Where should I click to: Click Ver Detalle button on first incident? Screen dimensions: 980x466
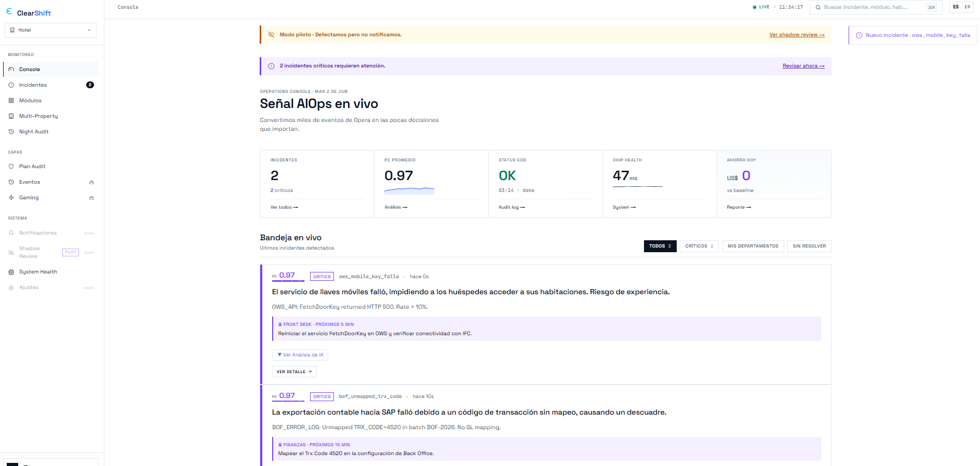coord(294,372)
